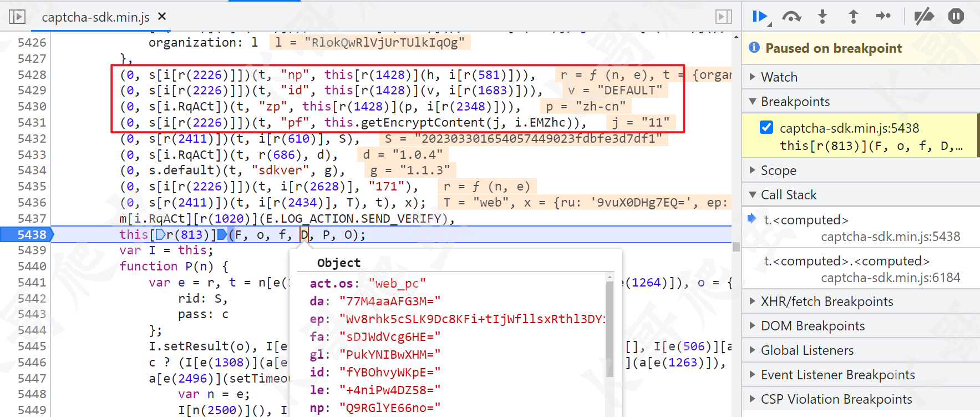Click the variable D on line 5438
This screenshot has height=417, width=980.
(x=304, y=235)
